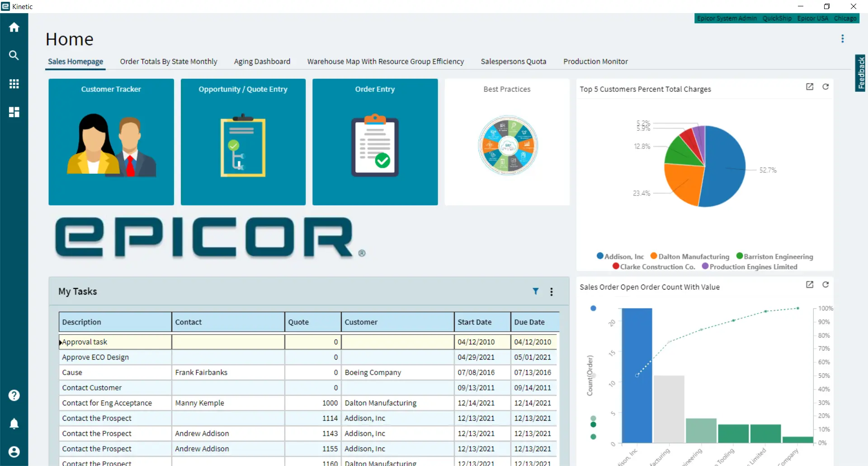Open the user account icon
This screenshot has width=868, height=466.
click(x=14, y=452)
